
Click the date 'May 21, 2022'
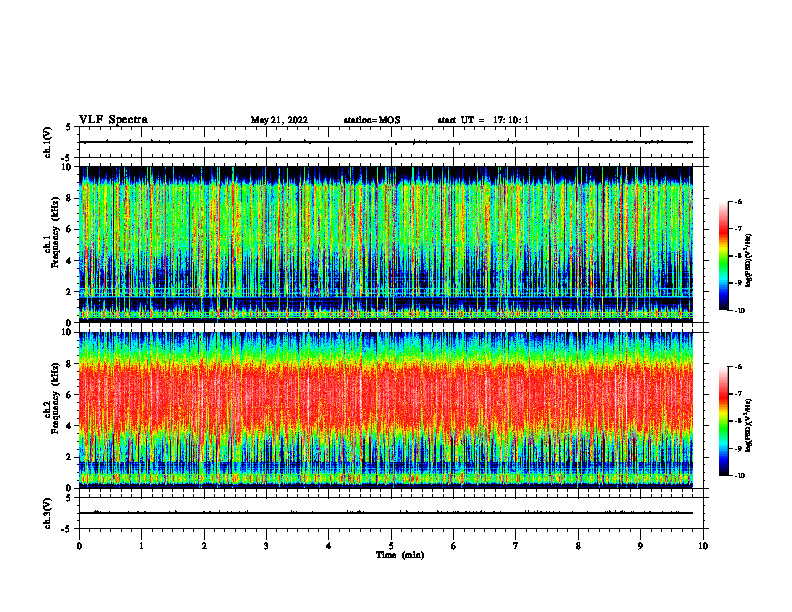(279, 120)
